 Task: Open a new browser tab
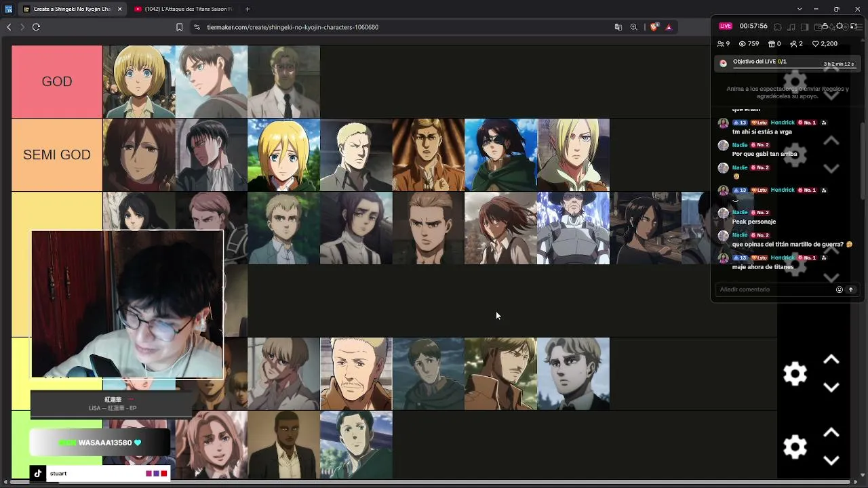click(248, 9)
